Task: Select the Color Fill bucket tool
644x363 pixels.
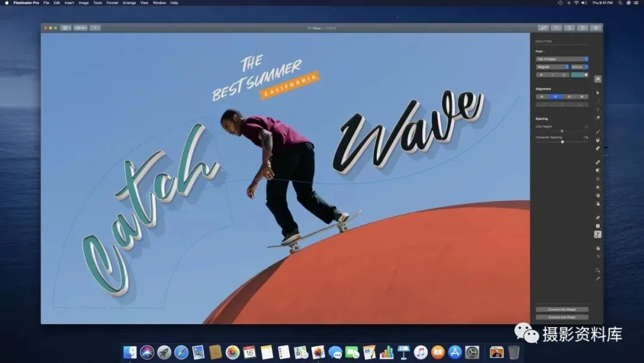Action: coord(597,140)
